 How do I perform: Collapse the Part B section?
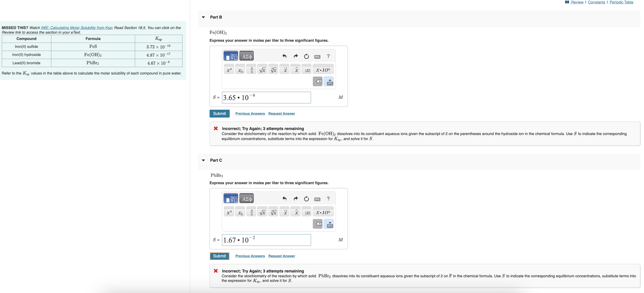coord(203,17)
